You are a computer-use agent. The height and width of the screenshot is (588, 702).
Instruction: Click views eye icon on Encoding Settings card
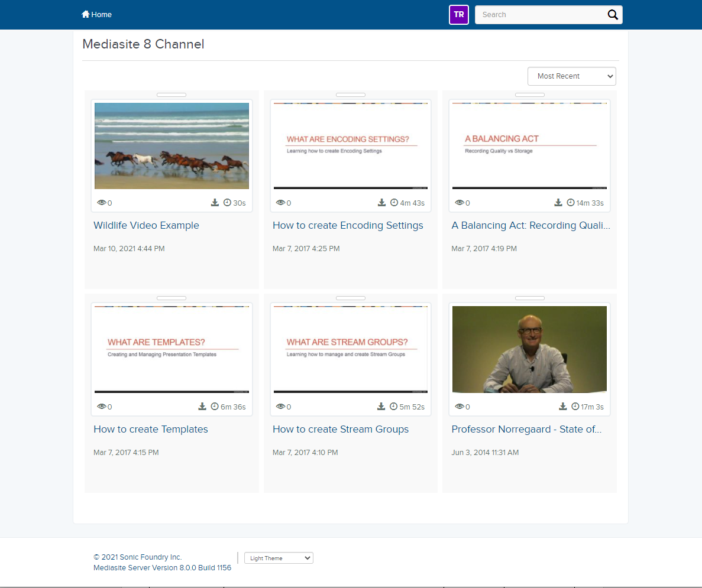click(281, 203)
